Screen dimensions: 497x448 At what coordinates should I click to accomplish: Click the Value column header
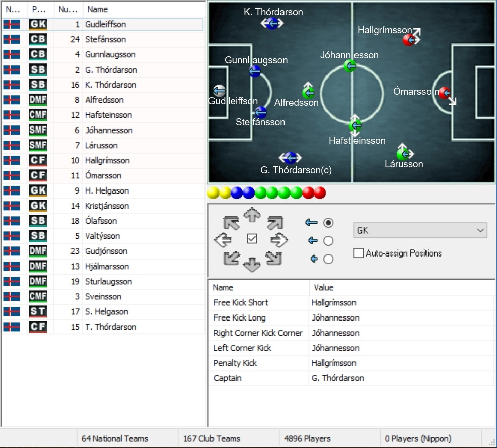[x=402, y=287]
